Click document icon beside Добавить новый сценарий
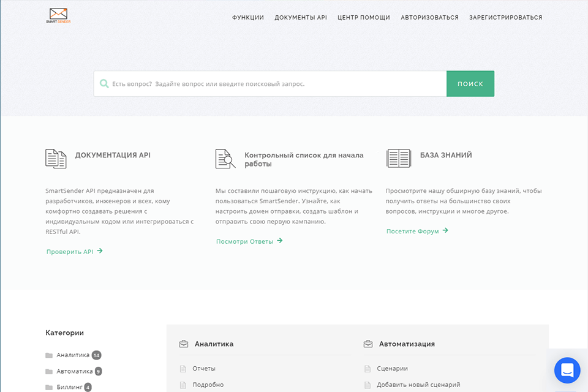The width and height of the screenshot is (588, 392). (367, 385)
